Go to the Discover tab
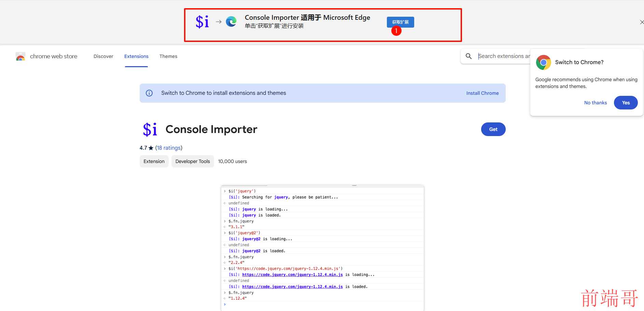Screen dimensions: 644x311 click(x=103, y=56)
